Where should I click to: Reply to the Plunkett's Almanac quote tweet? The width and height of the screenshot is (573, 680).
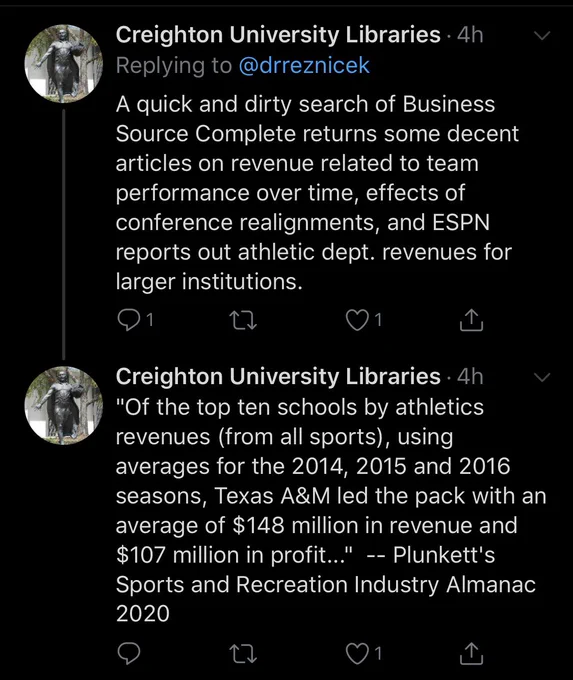[x=129, y=654]
